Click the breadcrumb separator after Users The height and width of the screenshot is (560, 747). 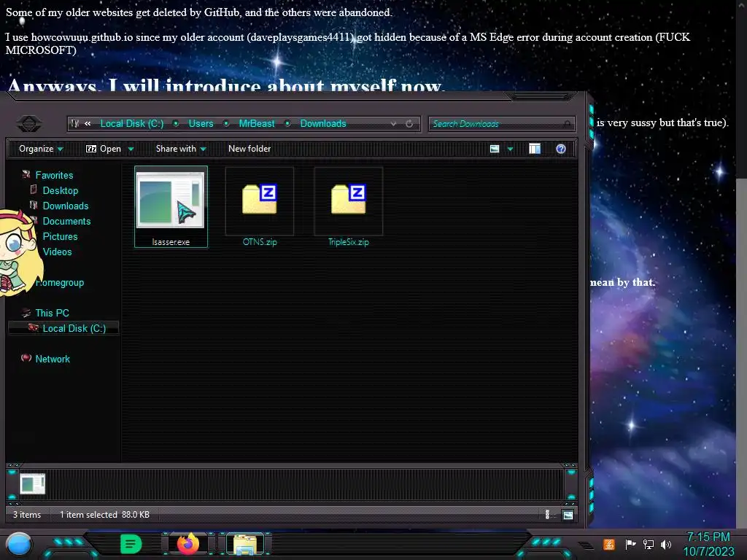(x=226, y=124)
